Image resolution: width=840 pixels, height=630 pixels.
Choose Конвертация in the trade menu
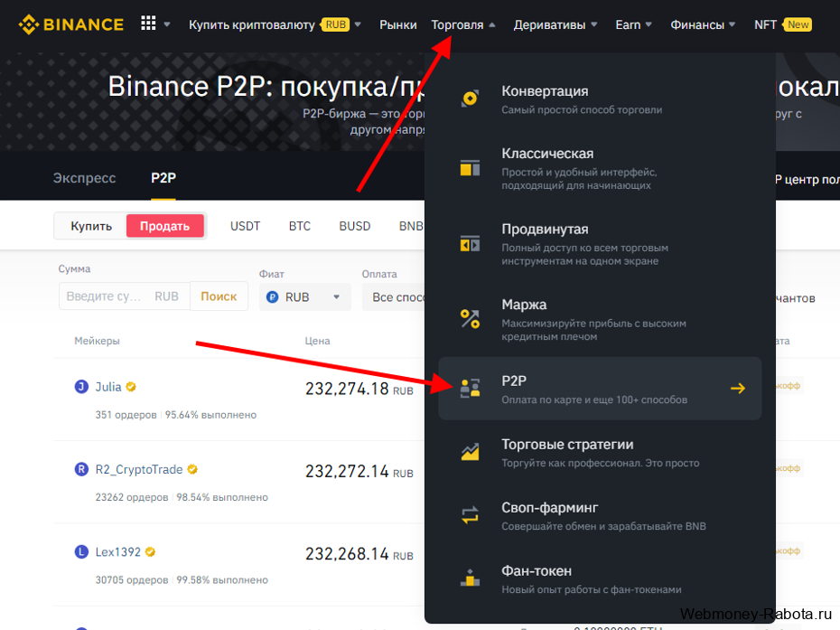[x=600, y=99]
